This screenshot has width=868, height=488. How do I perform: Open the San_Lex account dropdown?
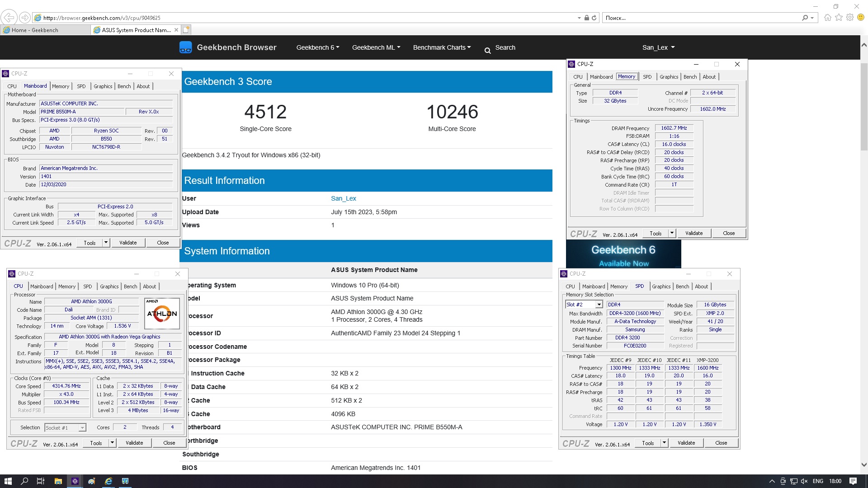(659, 47)
